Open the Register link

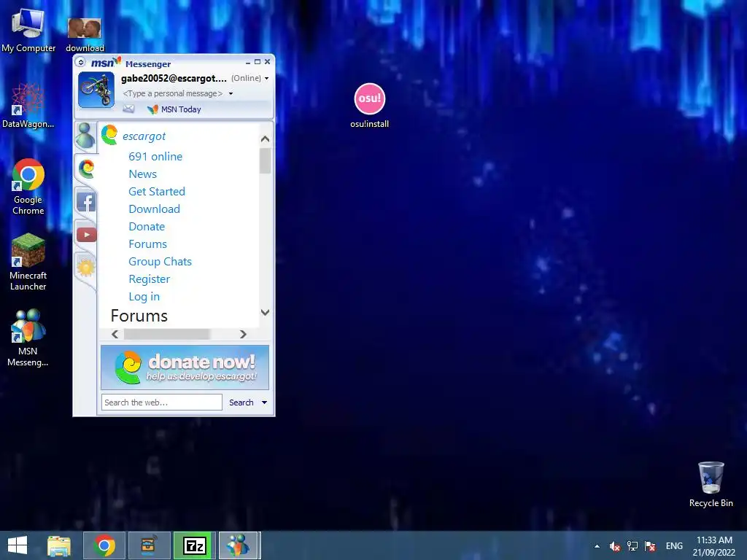tap(149, 279)
